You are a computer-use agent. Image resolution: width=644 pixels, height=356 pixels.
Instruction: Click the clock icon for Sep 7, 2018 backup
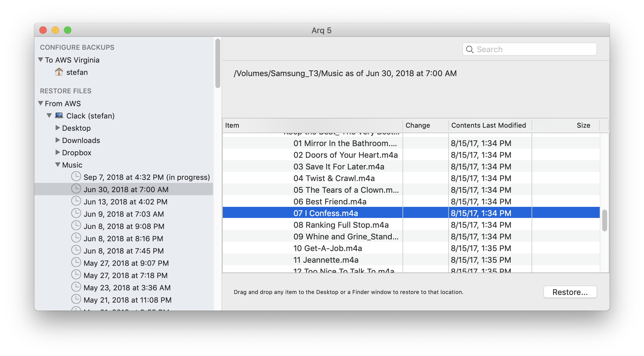click(76, 176)
